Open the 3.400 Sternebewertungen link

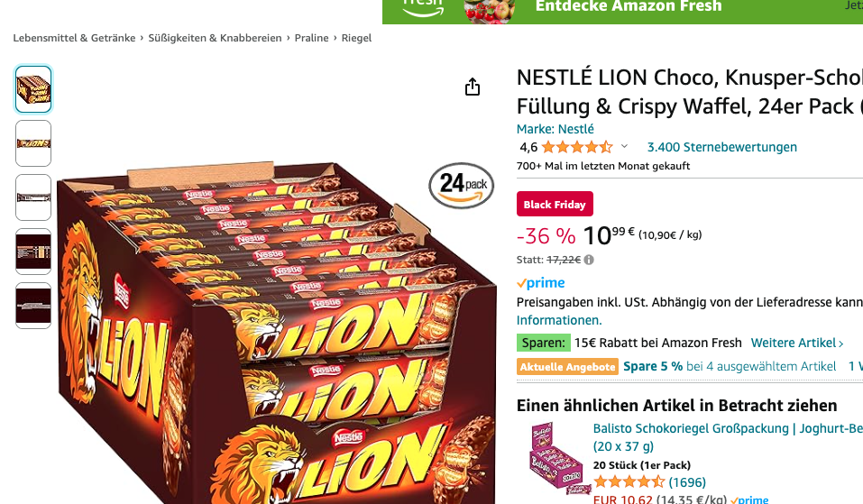click(x=721, y=147)
